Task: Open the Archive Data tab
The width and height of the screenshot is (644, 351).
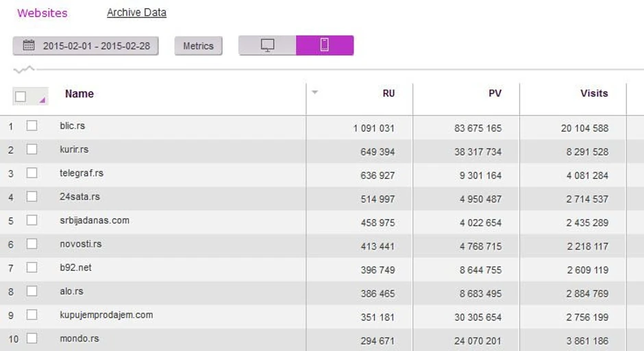Action: pos(136,13)
